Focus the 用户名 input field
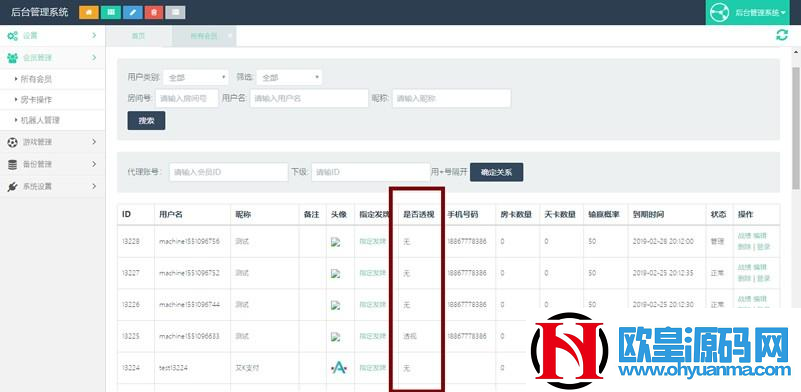Image resolution: width=801 pixels, height=392 pixels. (309, 98)
